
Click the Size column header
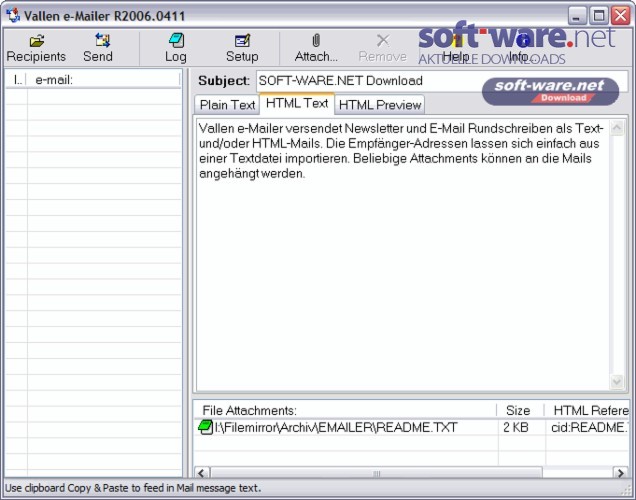(520, 410)
